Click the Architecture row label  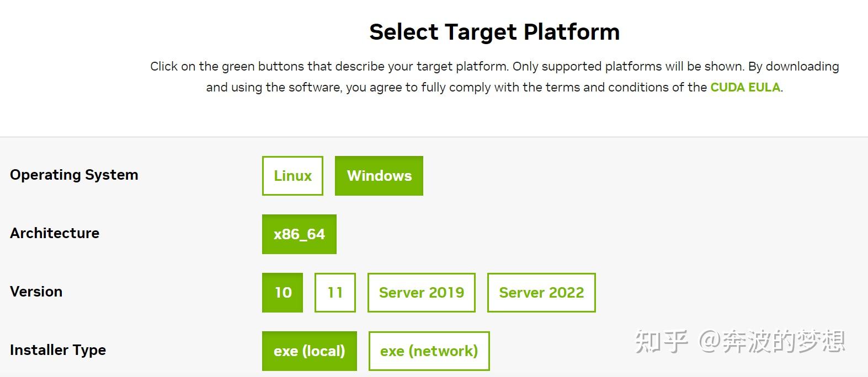(x=55, y=233)
